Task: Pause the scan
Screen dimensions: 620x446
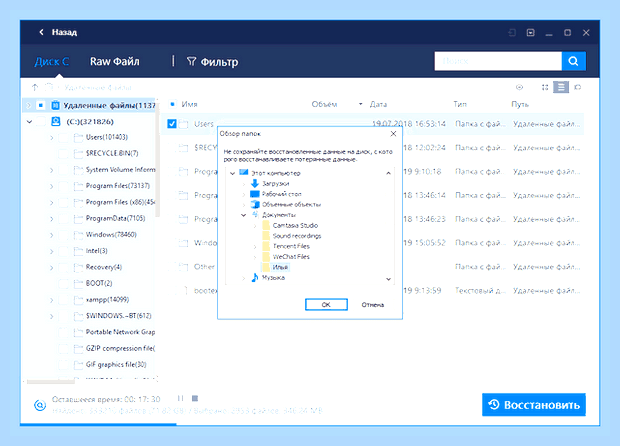Action: (x=180, y=398)
